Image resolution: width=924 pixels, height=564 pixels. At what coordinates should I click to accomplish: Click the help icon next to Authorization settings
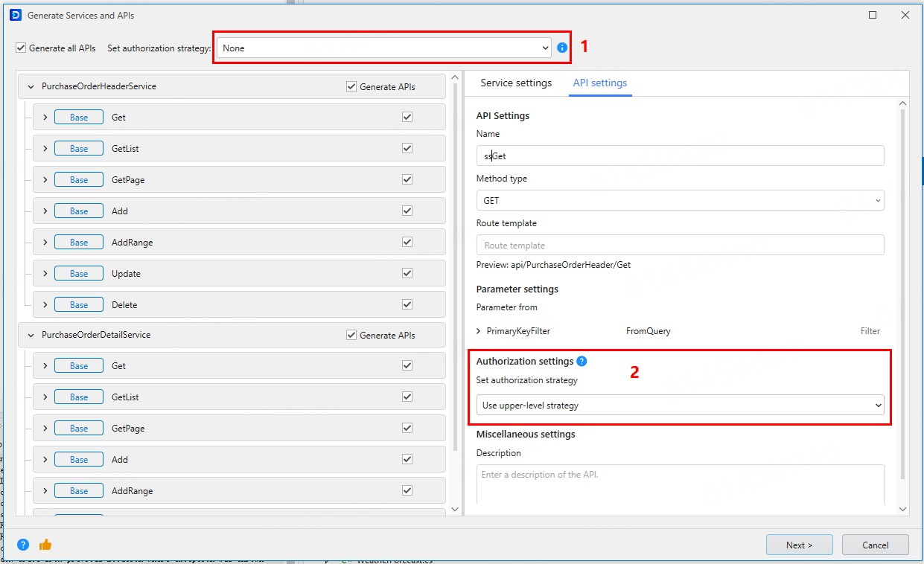pos(582,362)
